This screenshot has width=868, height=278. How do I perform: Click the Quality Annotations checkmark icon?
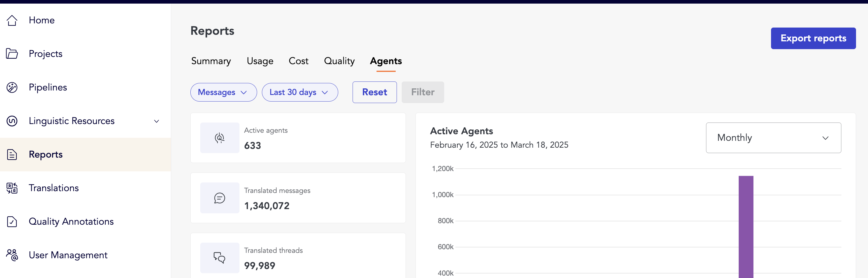click(12, 222)
